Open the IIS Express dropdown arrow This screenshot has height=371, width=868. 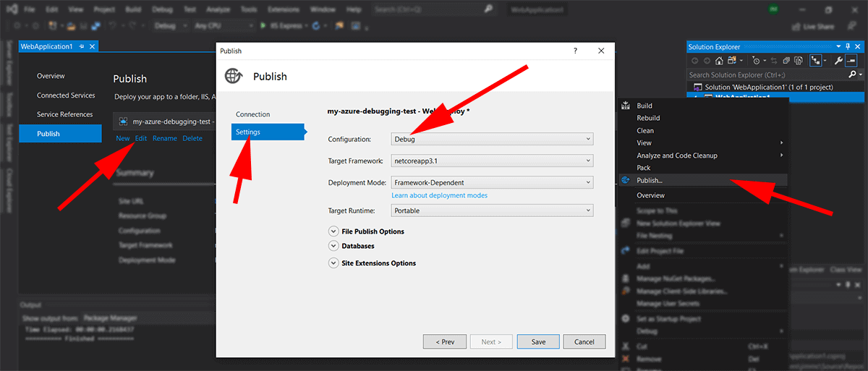(307, 25)
